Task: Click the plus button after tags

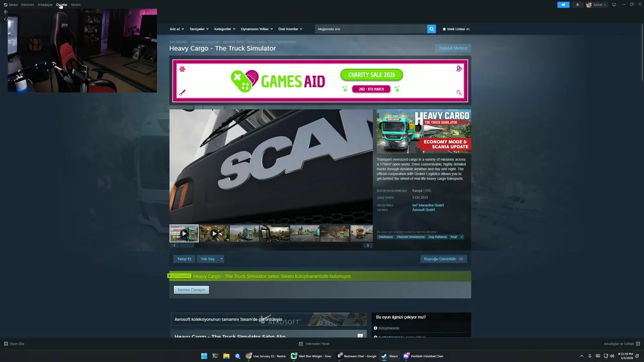Action: pyautogui.click(x=461, y=237)
